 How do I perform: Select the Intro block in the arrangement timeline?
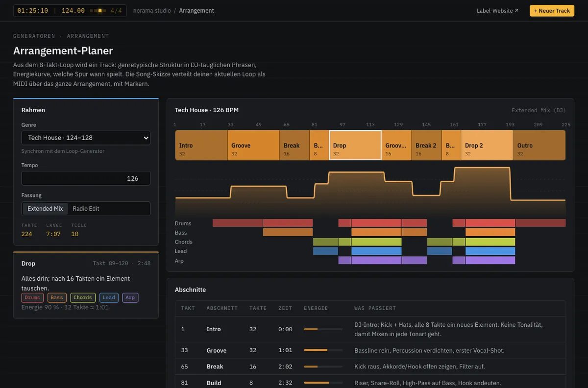(x=201, y=145)
